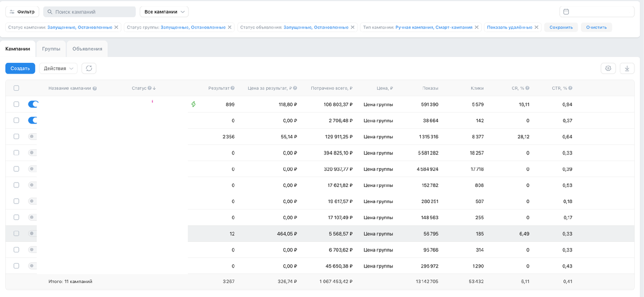The height and width of the screenshot is (297, 644).
Task: Click Цена группы in the 6 703,62 ₽ row
Action: (378, 250)
